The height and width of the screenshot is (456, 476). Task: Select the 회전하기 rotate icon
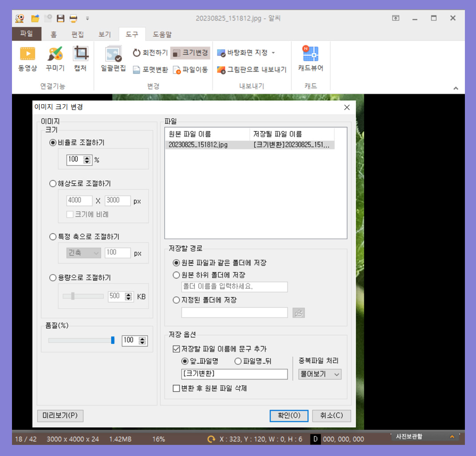tap(150, 53)
